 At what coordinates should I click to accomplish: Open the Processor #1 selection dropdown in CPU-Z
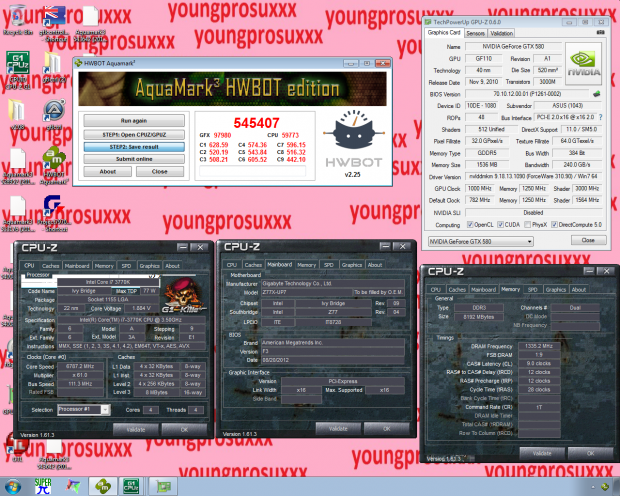coord(83,409)
